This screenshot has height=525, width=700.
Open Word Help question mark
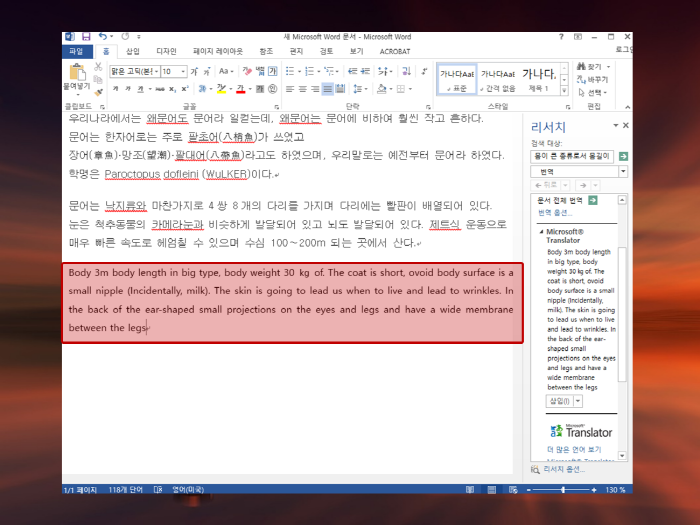(561, 37)
